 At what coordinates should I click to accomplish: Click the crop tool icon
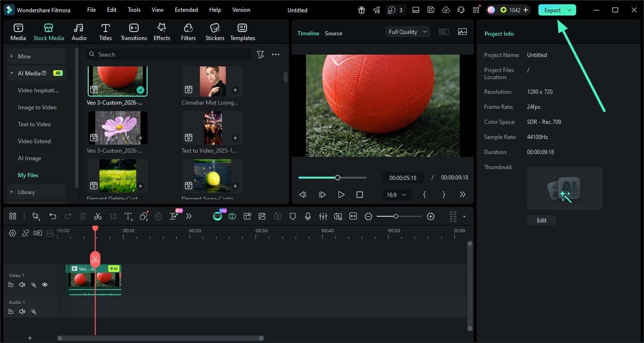click(x=113, y=216)
